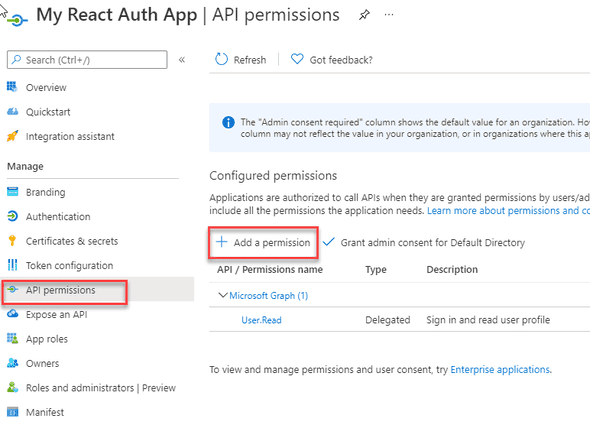590x425 pixels.
Task: Click the checkmark icon for Grant admin consent
Action: click(x=328, y=242)
